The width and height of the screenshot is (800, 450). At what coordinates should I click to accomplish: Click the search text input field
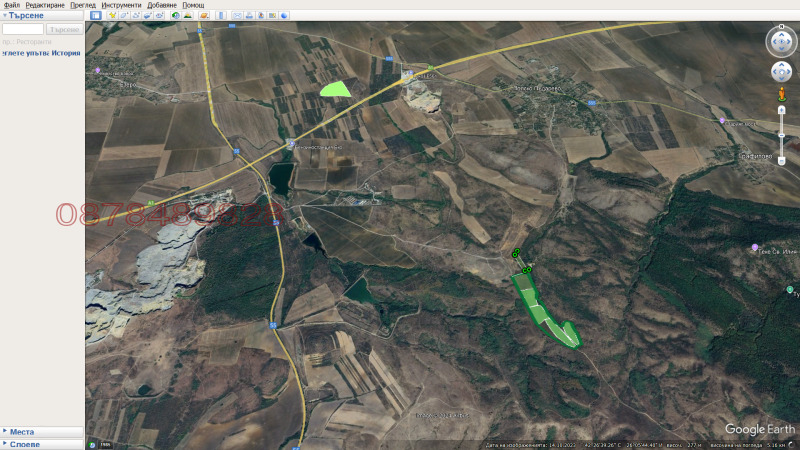[22, 30]
